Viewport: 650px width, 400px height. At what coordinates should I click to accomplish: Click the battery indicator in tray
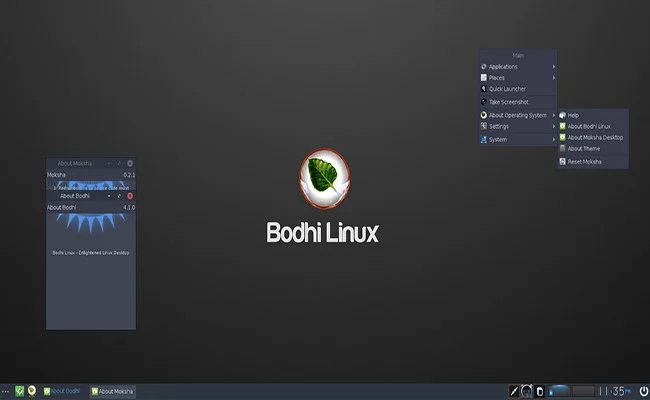tap(540, 391)
